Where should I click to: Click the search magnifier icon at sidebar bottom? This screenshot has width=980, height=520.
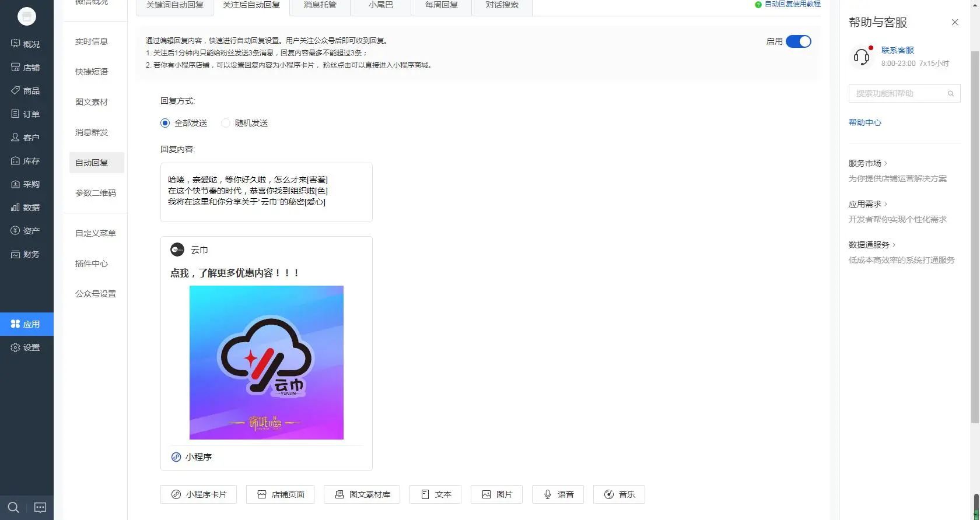(13, 507)
